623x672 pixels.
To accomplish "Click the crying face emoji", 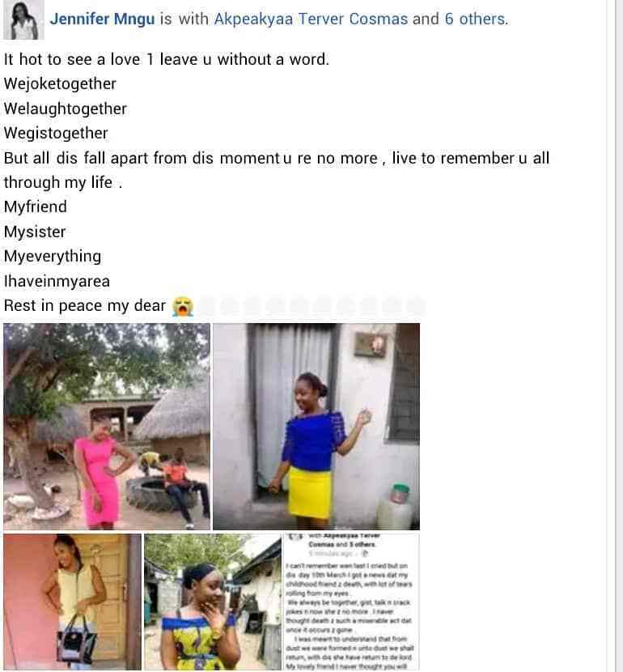I will [183, 306].
